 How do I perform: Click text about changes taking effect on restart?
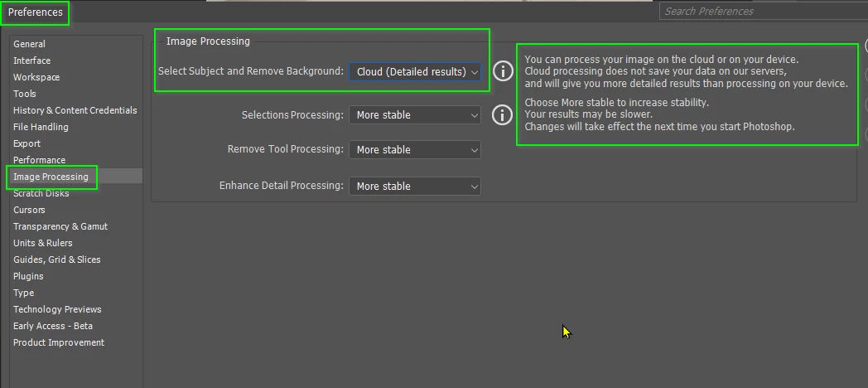(x=659, y=126)
